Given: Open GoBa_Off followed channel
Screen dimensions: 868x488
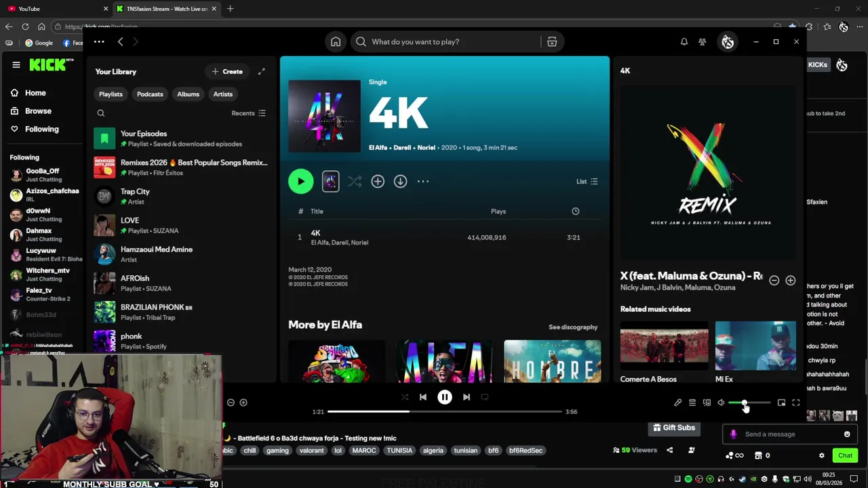Looking at the screenshot, I should [x=43, y=175].
